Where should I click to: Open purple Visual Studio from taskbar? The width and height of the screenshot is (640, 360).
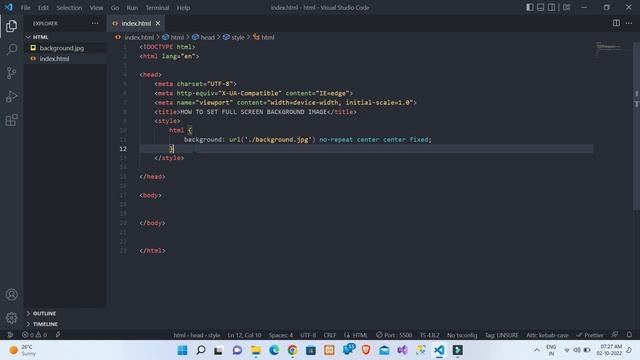coord(402,350)
